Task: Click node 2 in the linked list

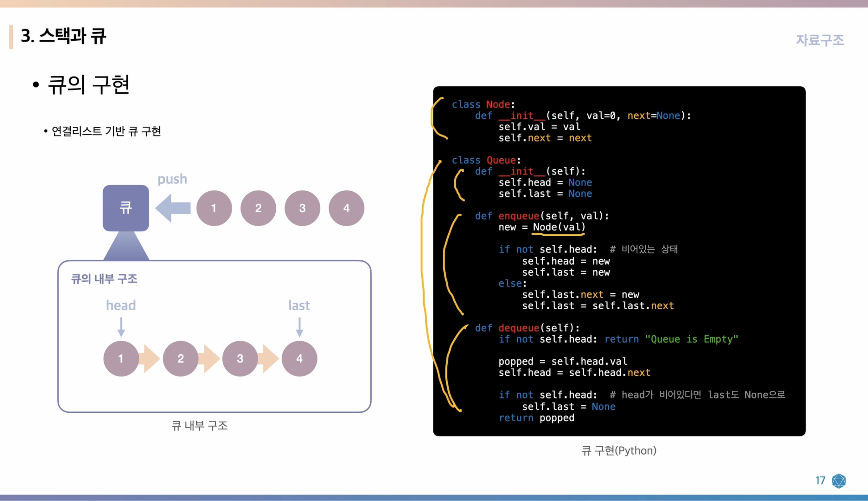Action: point(180,359)
